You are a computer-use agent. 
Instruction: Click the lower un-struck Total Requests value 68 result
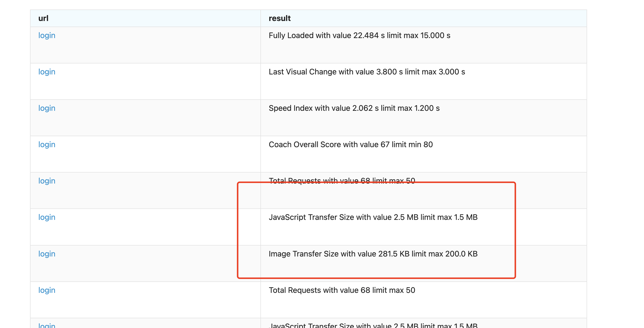coord(342,290)
